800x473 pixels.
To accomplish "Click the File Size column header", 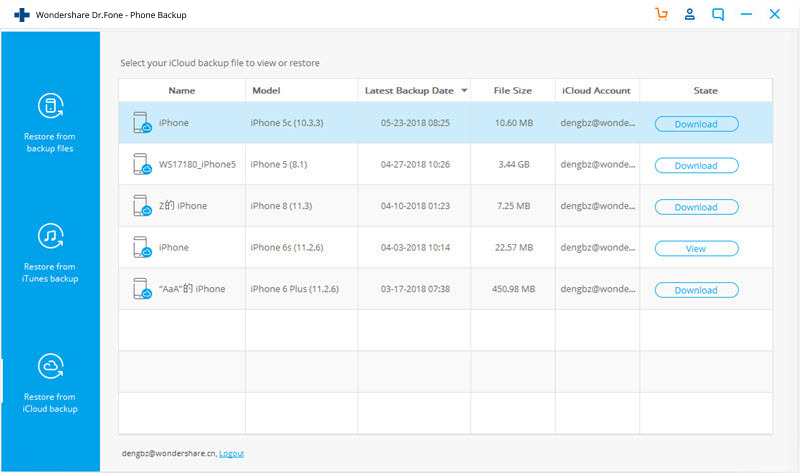I will point(513,90).
